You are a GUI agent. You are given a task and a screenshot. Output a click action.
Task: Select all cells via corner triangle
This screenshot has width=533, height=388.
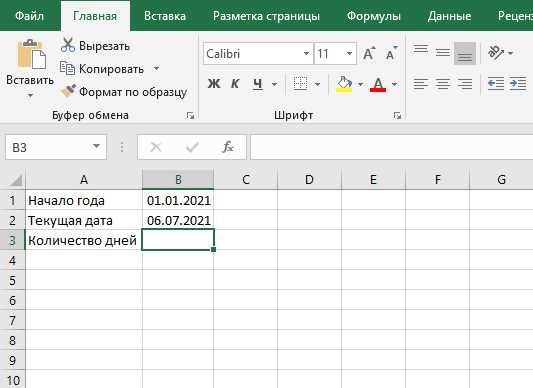16,180
